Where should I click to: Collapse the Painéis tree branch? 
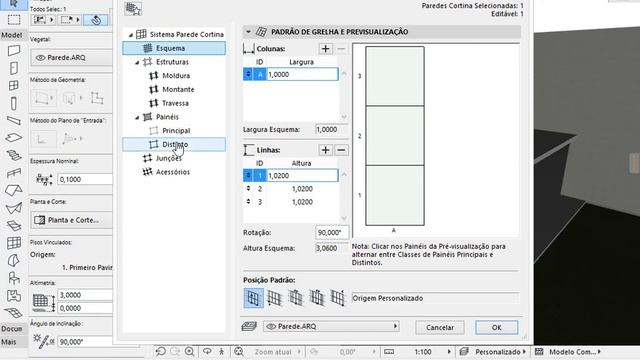137,118
